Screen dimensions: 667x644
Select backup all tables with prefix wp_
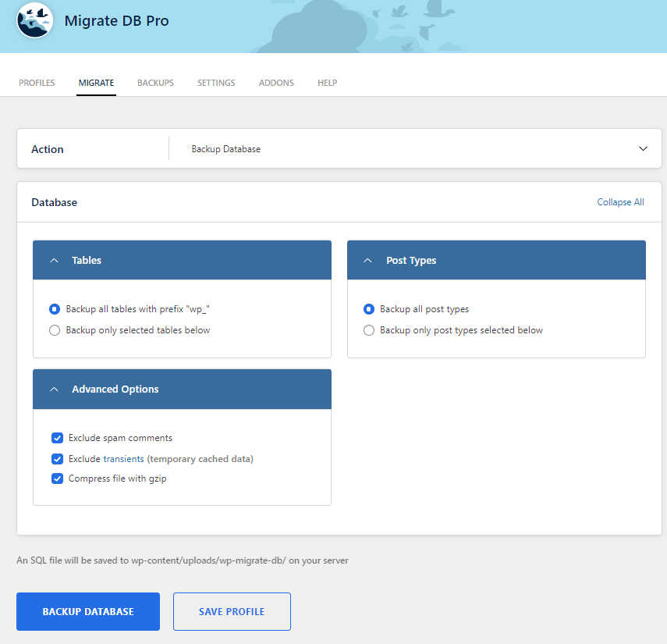tap(54, 309)
